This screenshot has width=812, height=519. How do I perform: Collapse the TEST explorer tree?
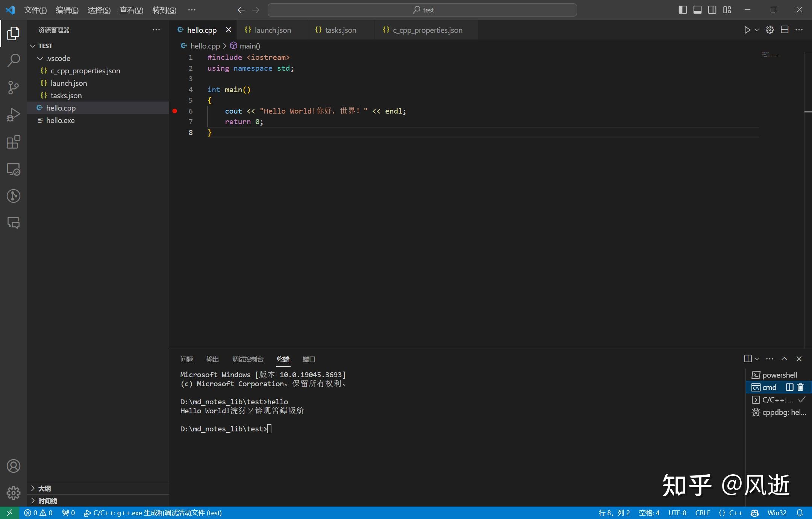[x=33, y=46]
